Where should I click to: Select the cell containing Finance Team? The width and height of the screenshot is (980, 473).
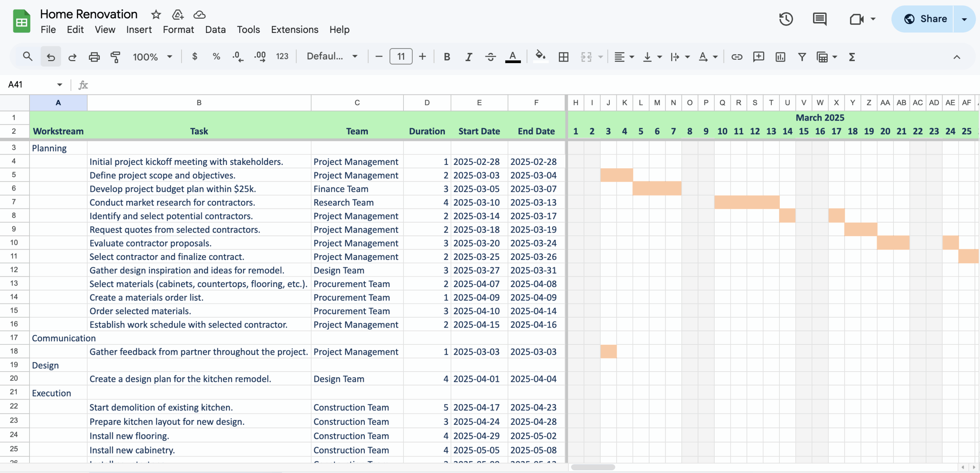click(356, 188)
